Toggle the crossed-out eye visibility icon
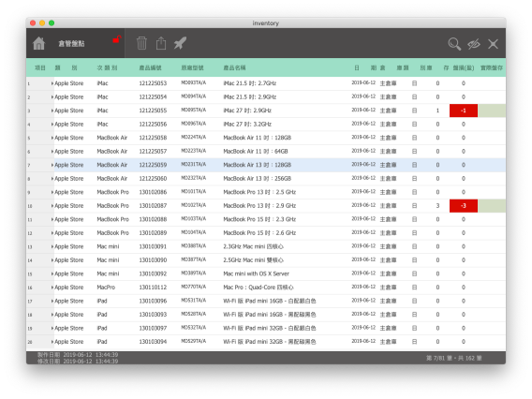532x399 pixels. coord(474,44)
